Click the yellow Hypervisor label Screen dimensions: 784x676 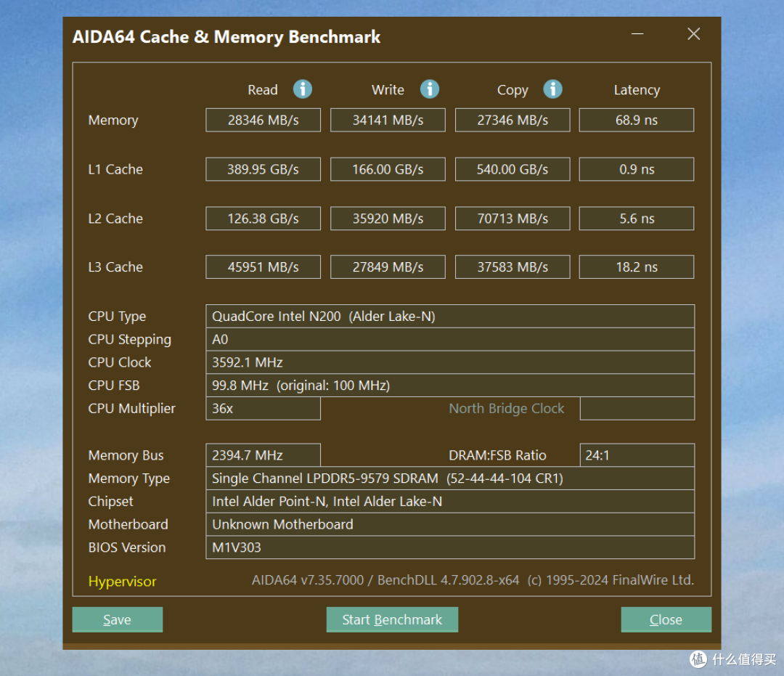coord(123,582)
